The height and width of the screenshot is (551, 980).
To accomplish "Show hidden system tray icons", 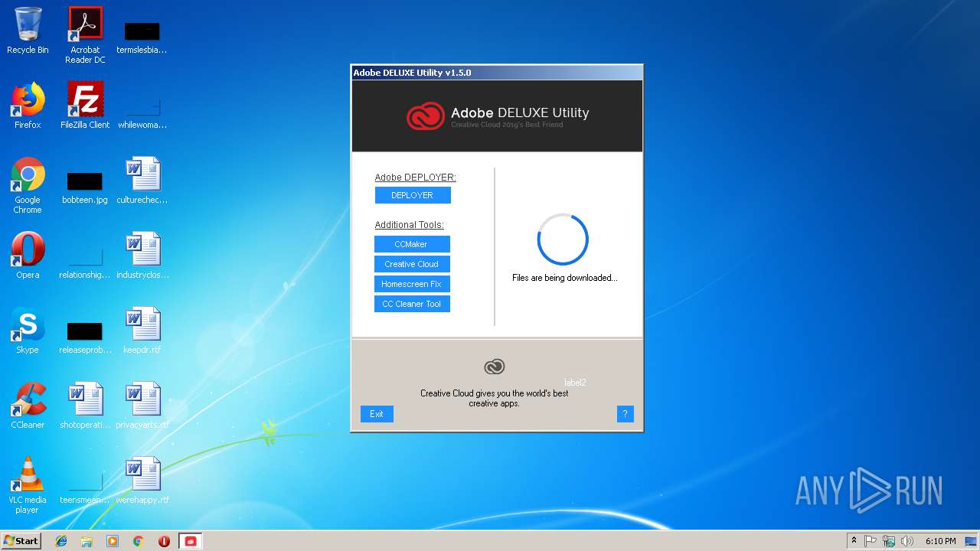I will pos(854,541).
